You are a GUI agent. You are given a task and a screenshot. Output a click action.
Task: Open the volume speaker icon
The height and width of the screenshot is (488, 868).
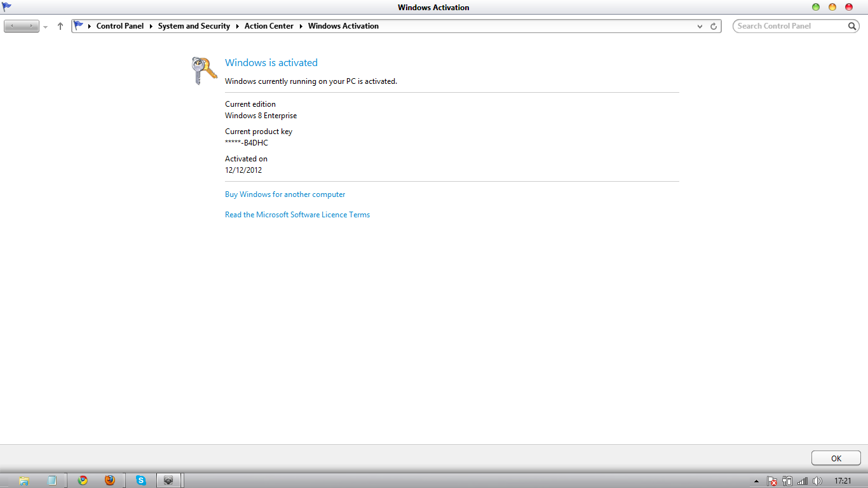click(x=818, y=481)
